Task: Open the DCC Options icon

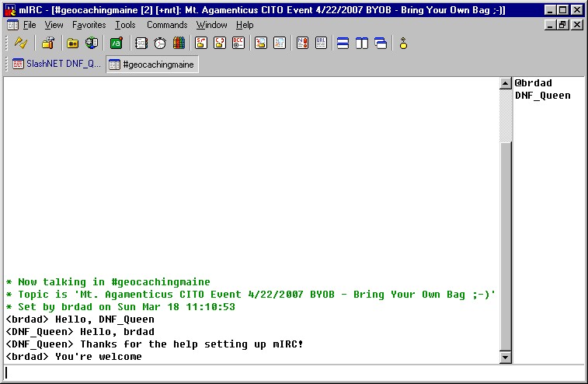Action: [x=238, y=44]
